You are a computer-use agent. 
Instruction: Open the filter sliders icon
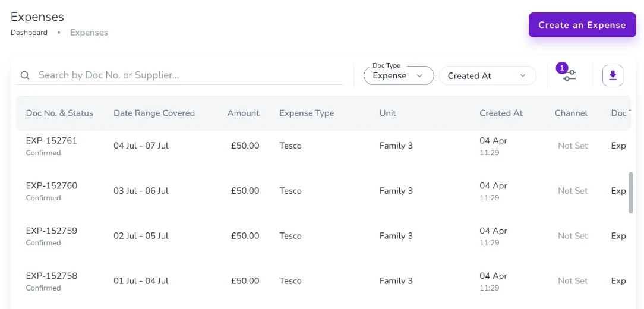(x=570, y=76)
